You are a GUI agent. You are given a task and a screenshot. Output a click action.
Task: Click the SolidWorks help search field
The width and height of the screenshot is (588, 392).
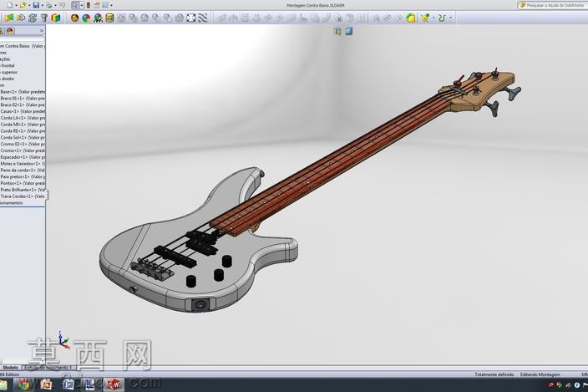tap(553, 5)
